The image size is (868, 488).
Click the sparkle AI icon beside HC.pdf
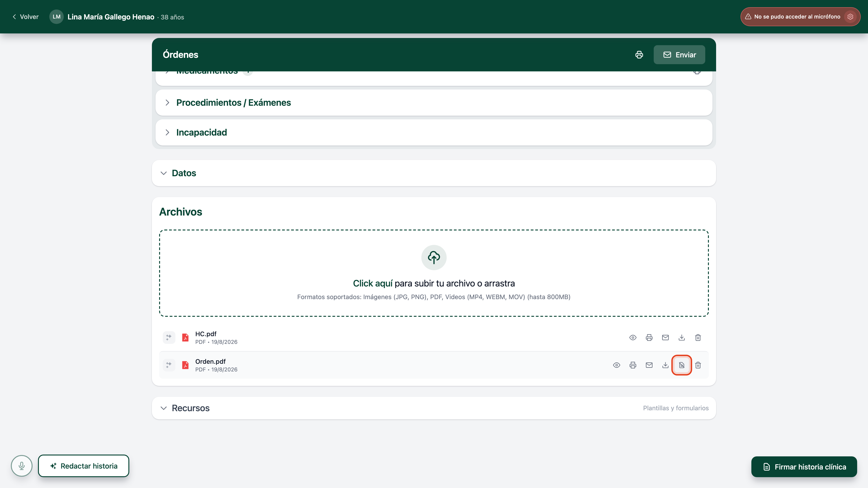(169, 338)
